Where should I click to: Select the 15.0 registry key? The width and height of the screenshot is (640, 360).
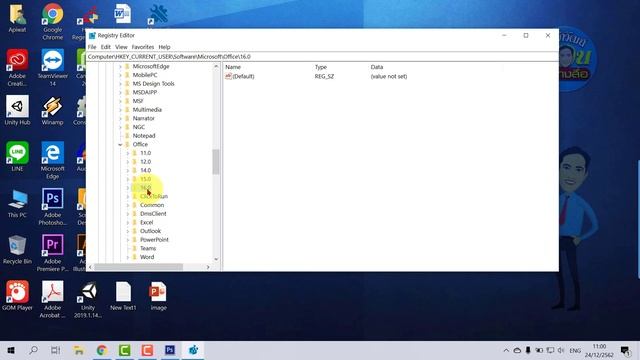pyautogui.click(x=145, y=179)
